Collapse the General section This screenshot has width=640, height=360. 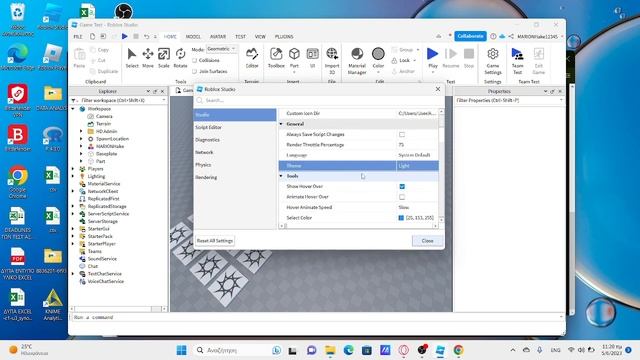coord(281,124)
